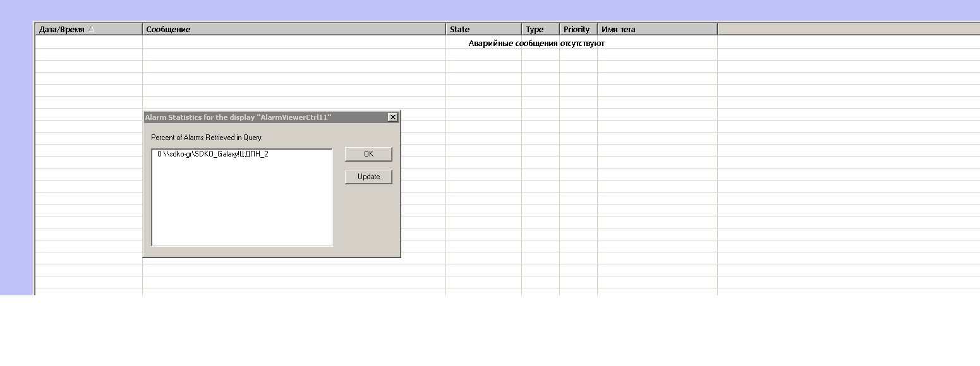Sort alarms by Priority column
This screenshot has height=366, width=980.
pos(578,29)
